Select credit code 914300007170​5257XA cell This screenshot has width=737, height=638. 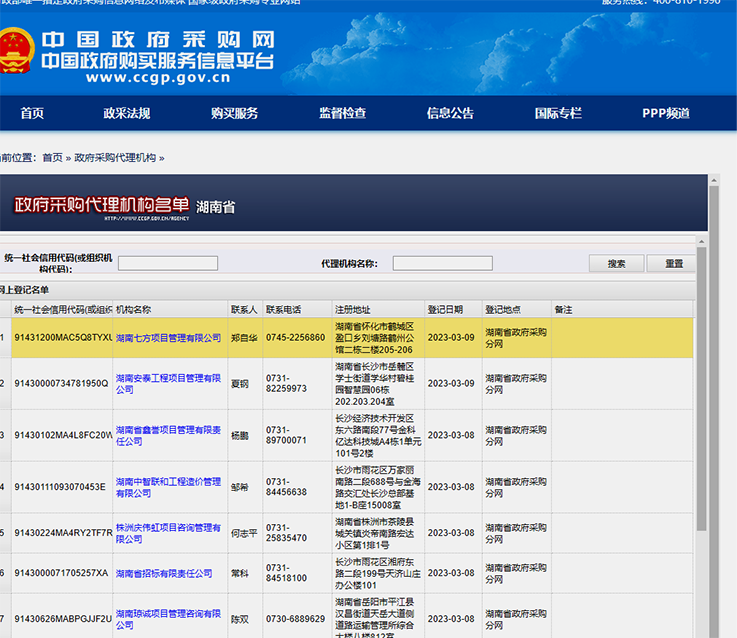(x=62, y=573)
